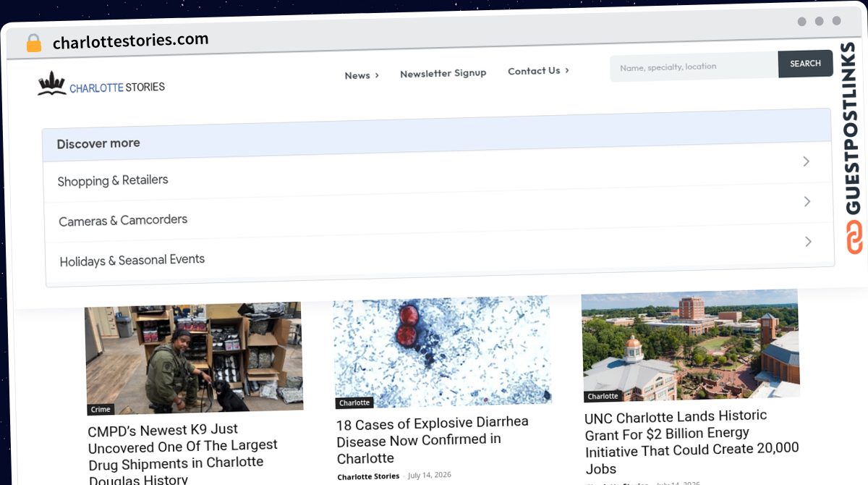Open the CMPD K9 drug shipment photo
This screenshot has height=485, width=868.
[x=194, y=358]
